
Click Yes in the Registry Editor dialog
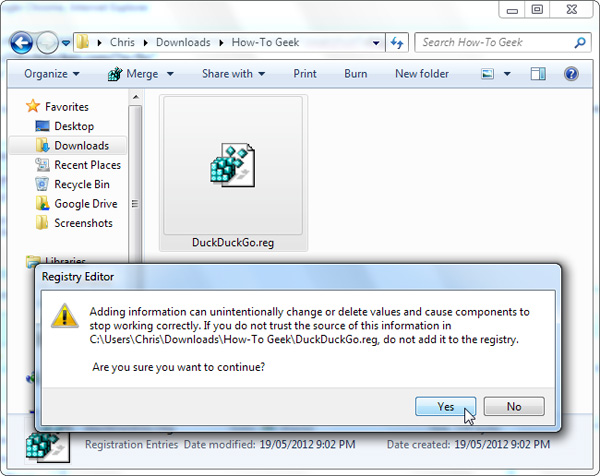tap(445, 406)
